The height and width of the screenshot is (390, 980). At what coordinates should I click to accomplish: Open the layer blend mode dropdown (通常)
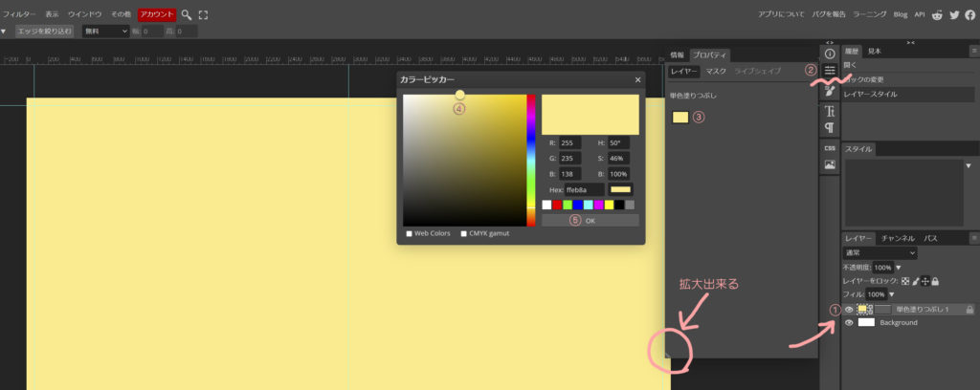point(880,253)
